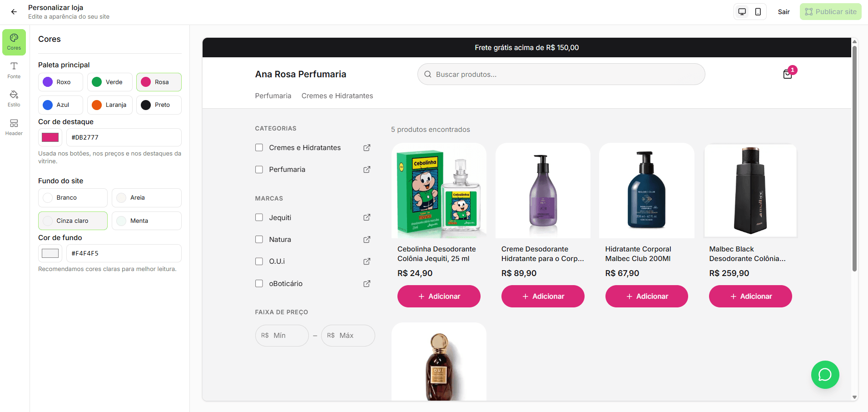Add Cebolinha Desodorante Colônia to cart
The image size is (868, 412).
pyautogui.click(x=439, y=296)
